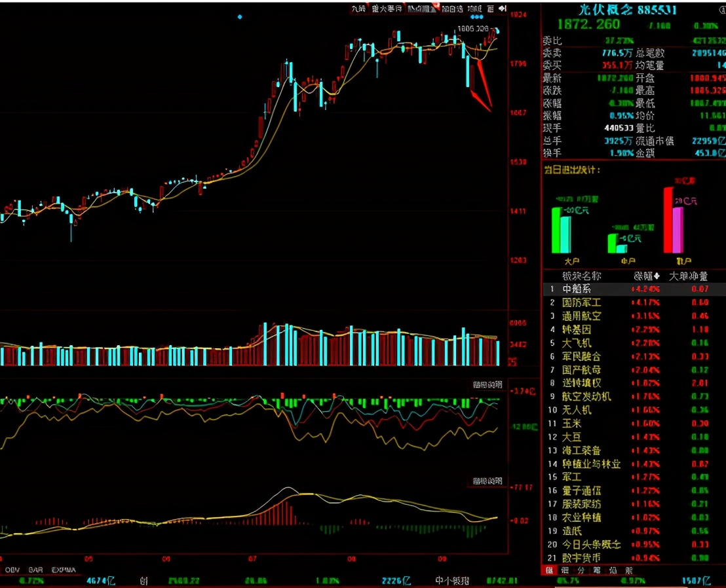Click the 委卖 value 776.5万
This screenshot has width=726, height=588.
(617, 53)
